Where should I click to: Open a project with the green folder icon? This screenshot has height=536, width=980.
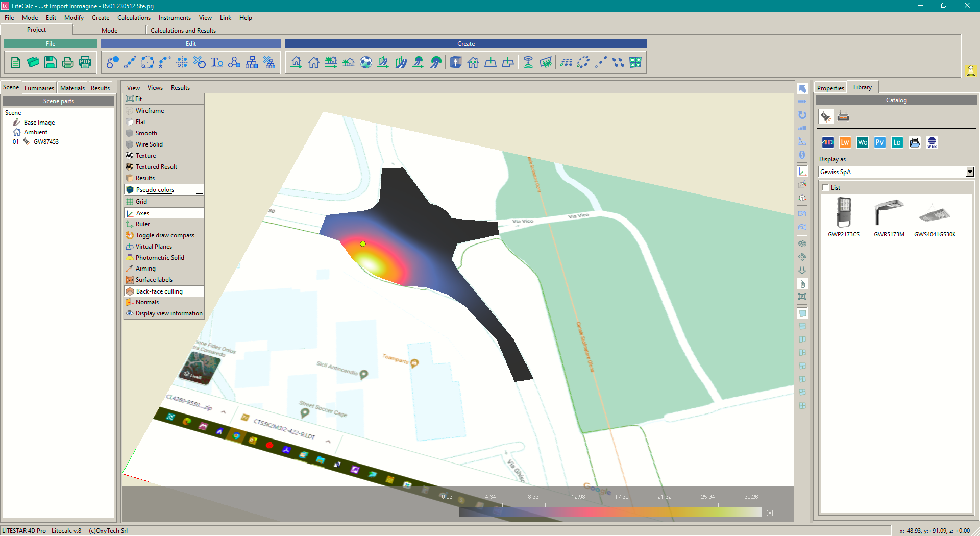tap(33, 62)
